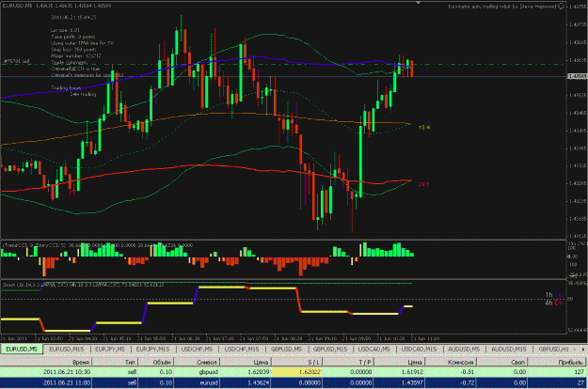
Task: Click the 127 profit value
Action: coord(579,372)
